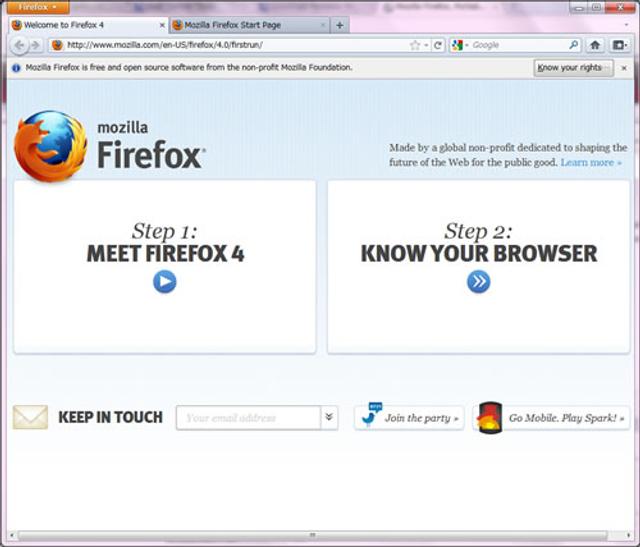The width and height of the screenshot is (640, 547).
Task: Click the blue Twitter bird icon
Action: click(x=371, y=416)
